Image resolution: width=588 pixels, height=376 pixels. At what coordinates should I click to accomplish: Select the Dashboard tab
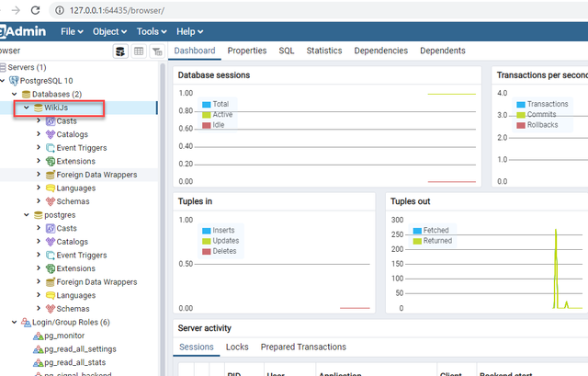point(195,51)
